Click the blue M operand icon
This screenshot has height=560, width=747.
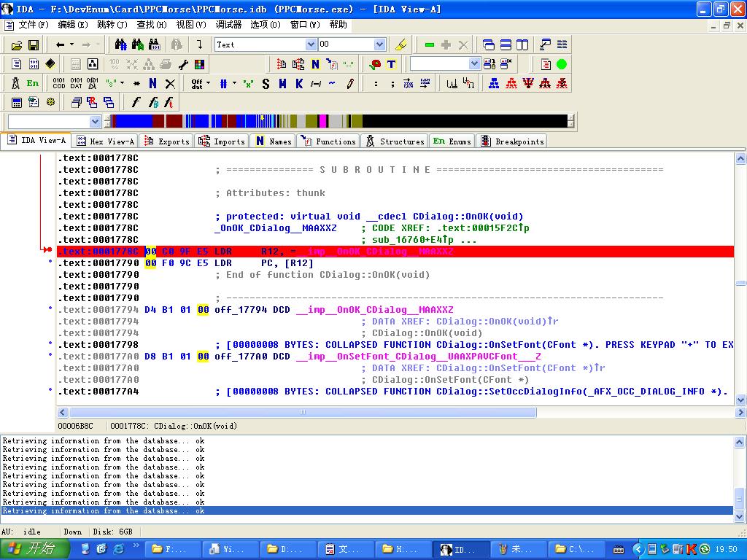[282, 83]
